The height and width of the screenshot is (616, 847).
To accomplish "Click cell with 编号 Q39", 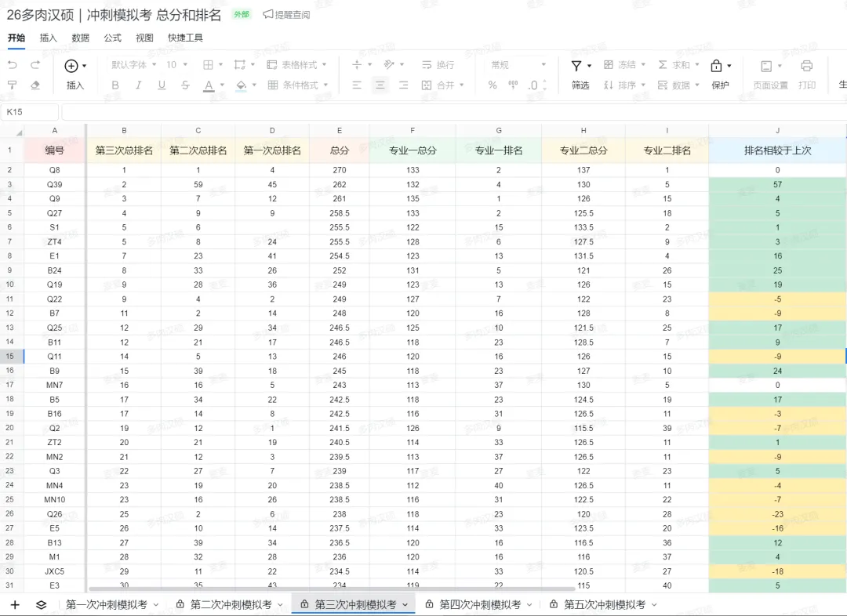I will tap(55, 184).
